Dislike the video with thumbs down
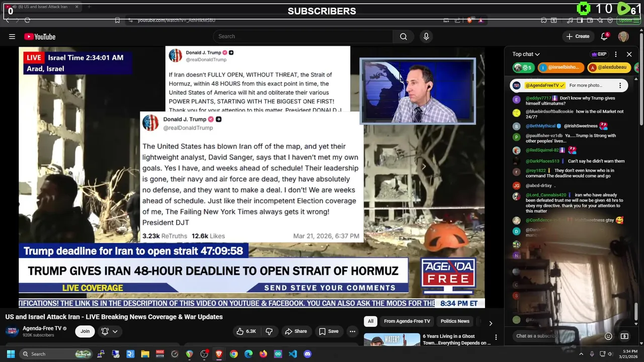 269,331
